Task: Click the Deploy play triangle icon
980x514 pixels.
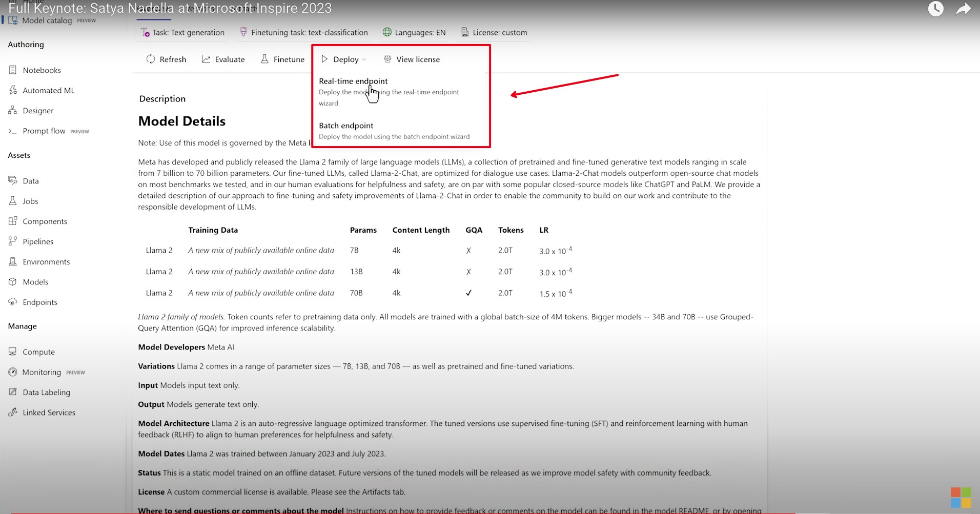Action: click(x=324, y=59)
